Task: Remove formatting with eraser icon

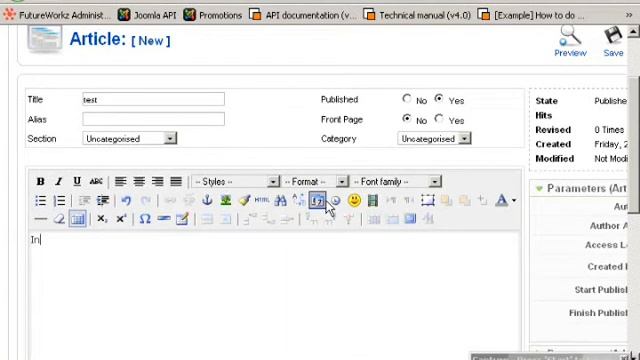Action: (x=59, y=219)
